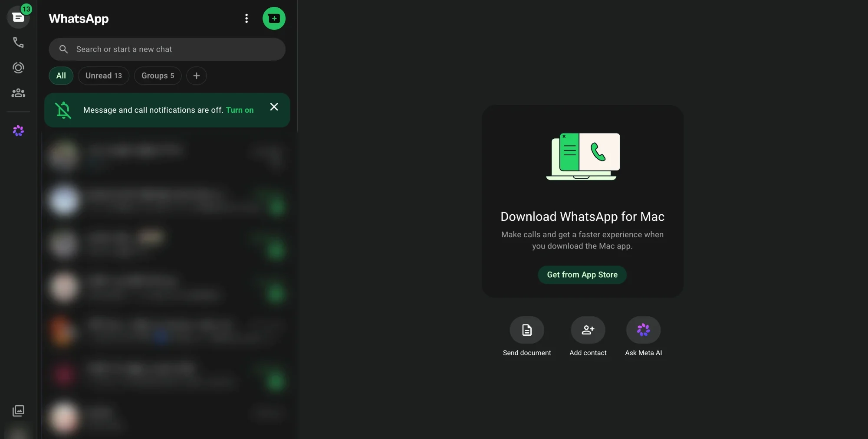Click the muted bell notification icon
This screenshot has width=868, height=439.
pyautogui.click(x=63, y=110)
